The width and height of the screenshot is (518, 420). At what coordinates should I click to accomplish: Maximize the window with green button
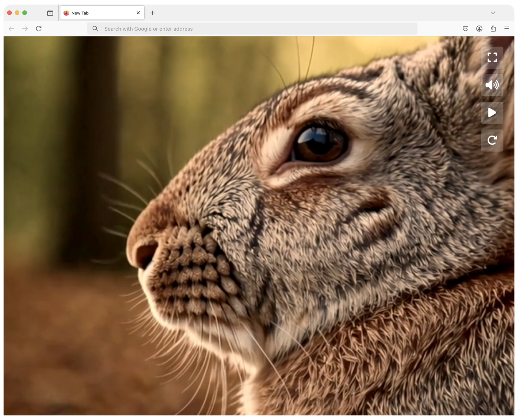[25, 13]
